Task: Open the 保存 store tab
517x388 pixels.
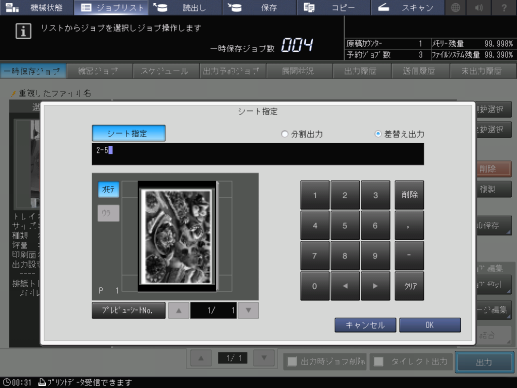Action: [259, 7]
